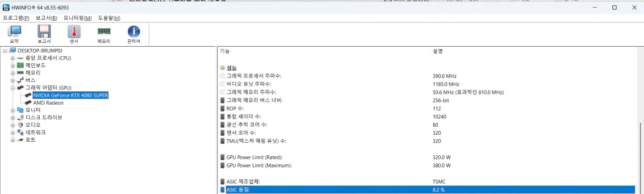Screen dimensions: 644x194
Task: Expand the 디스크 드라이브 tree node
Action: tap(13, 117)
